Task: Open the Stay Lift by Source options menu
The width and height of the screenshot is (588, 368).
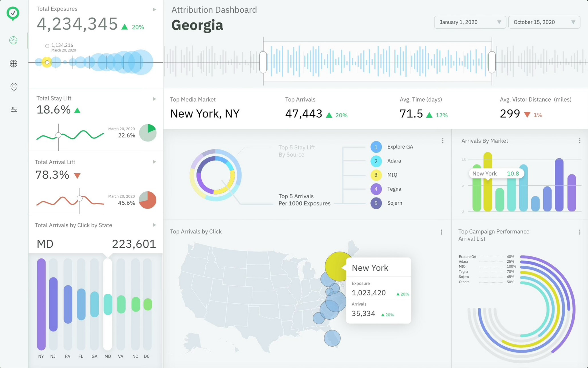Action: (x=443, y=141)
